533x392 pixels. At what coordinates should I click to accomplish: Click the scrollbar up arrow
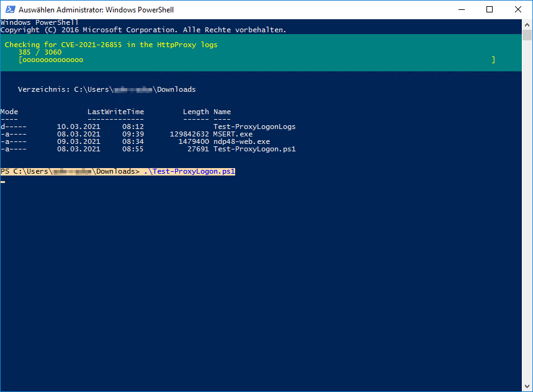pyautogui.click(x=527, y=25)
